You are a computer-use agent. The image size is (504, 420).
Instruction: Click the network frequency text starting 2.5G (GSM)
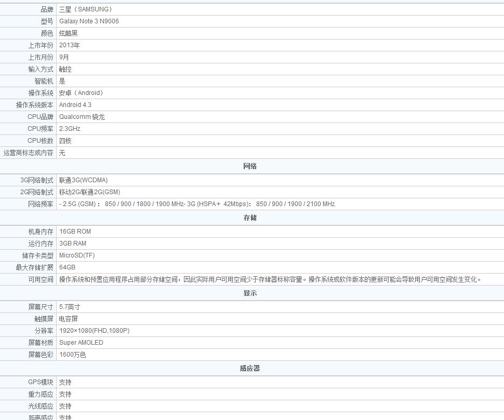[197, 204]
